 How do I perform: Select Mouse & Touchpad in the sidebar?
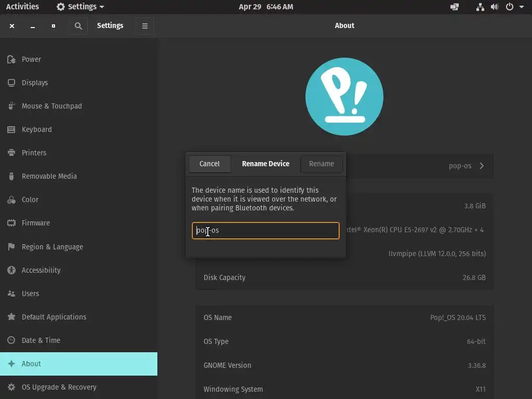79,106
